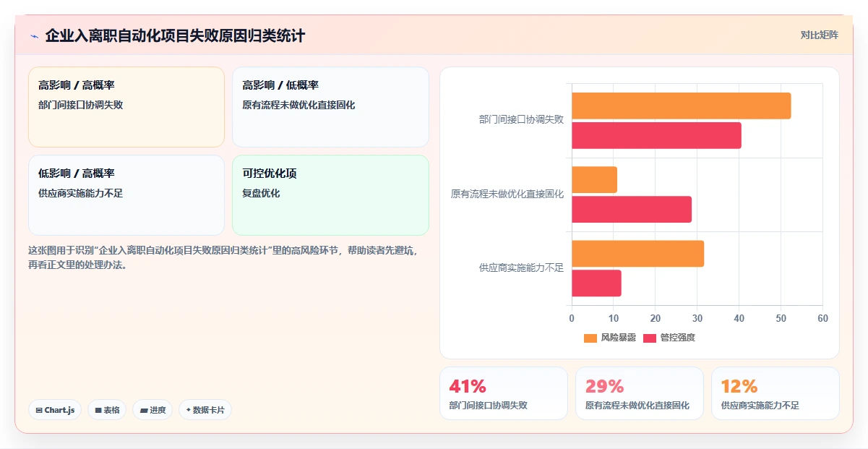
Task: Click chart axis label 供应商实施能力不足
Action: click(521, 268)
